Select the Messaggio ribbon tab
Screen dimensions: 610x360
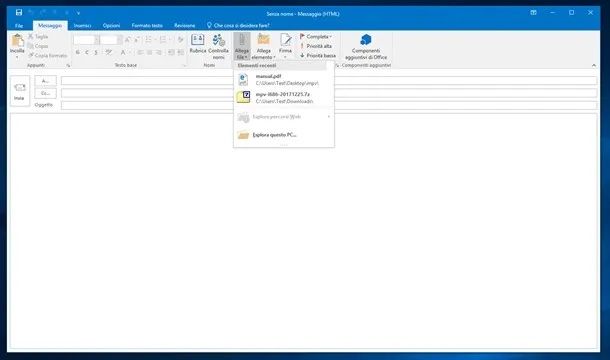point(50,25)
